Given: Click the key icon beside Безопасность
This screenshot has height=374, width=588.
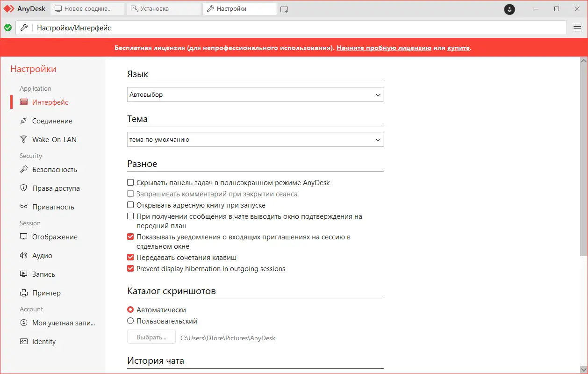Looking at the screenshot, I should 24,169.
